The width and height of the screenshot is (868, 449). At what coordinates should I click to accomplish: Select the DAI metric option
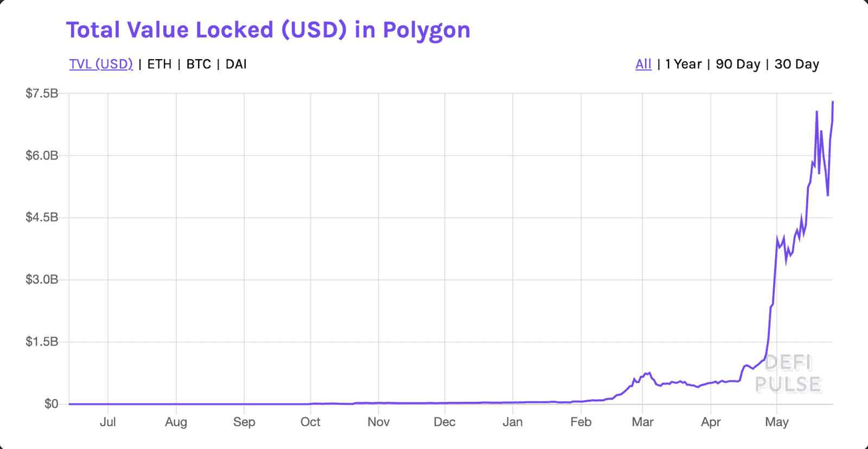pyautogui.click(x=235, y=64)
